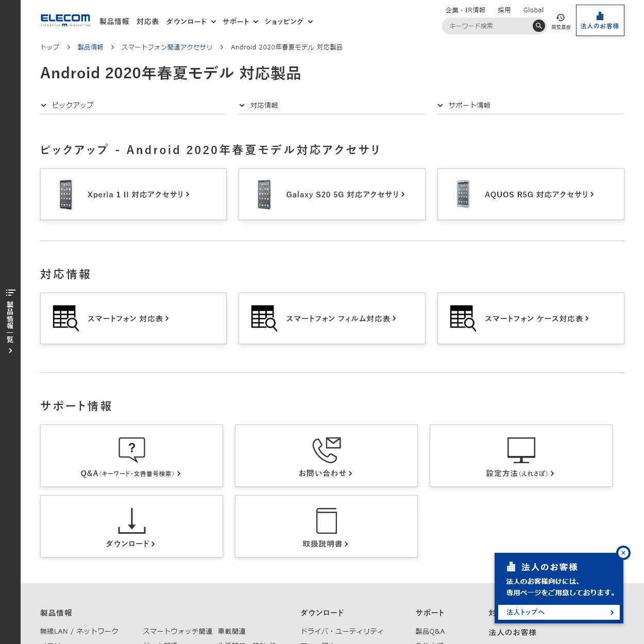Click the building icon in popup
The image size is (644, 644).
coord(511,567)
